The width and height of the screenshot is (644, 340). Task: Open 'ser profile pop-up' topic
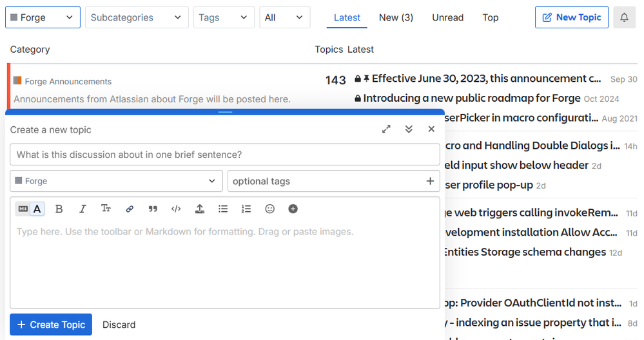489,185
